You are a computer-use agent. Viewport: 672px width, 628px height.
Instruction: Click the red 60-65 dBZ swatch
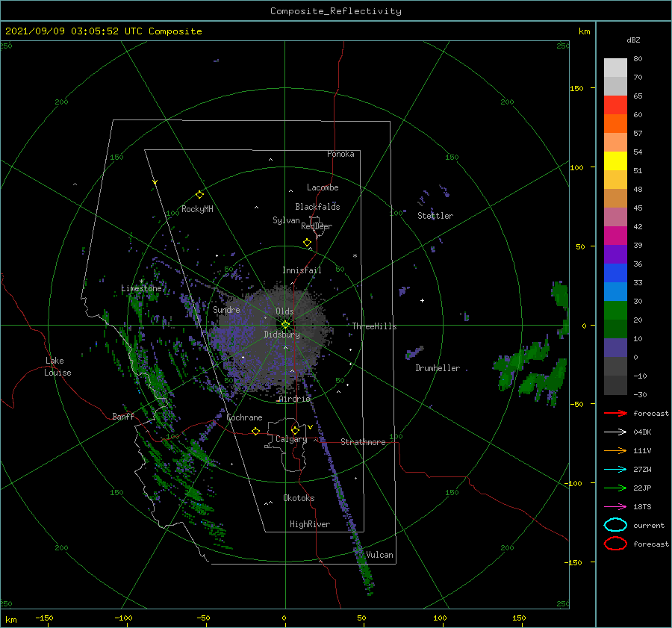pos(615,105)
